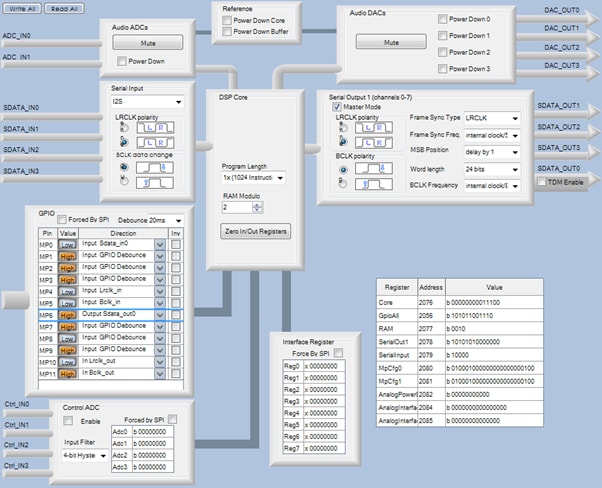The height and width of the screenshot is (488, 602).
Task: Select the Core register value cell
Action: click(x=494, y=303)
